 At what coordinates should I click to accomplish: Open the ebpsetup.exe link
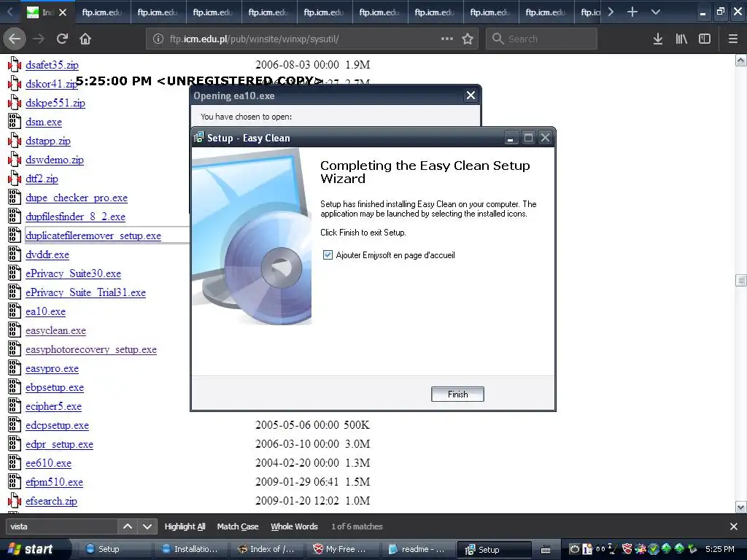point(54,388)
